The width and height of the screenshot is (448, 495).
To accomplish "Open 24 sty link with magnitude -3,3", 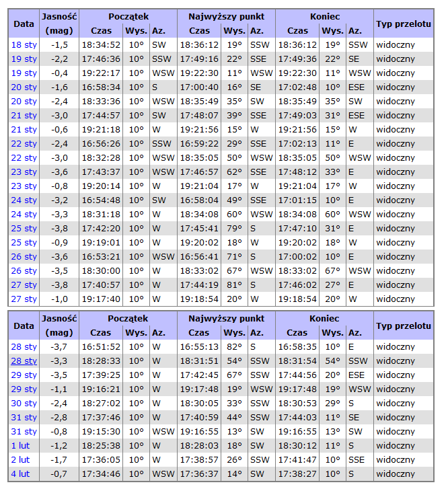I will pos(24,215).
